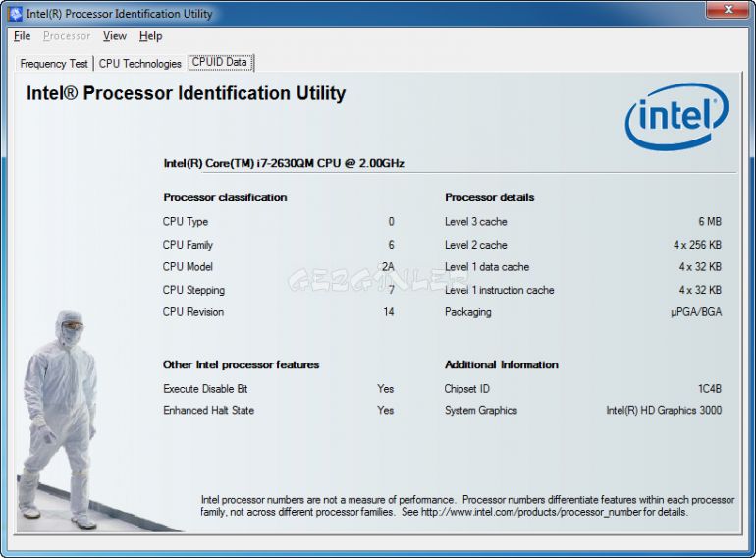Click the Intel Processor Identification Utility heading
756x558 pixels.
[187, 93]
